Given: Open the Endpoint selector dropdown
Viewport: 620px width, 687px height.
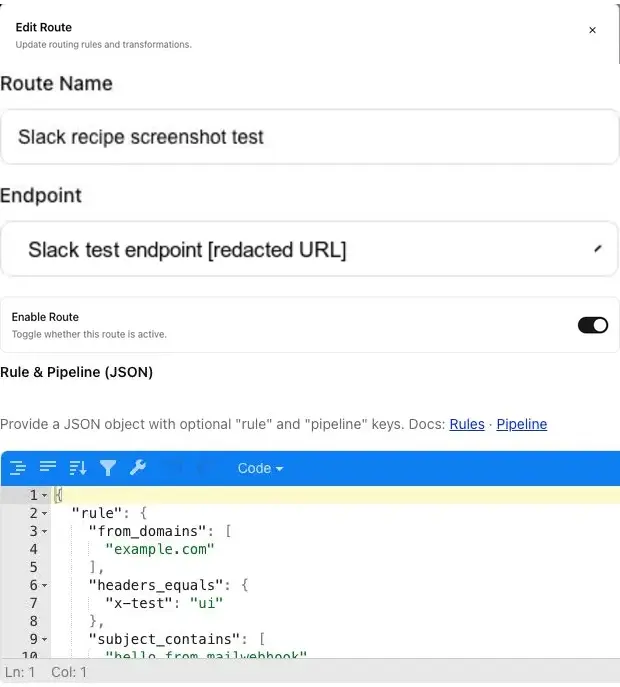Looking at the screenshot, I should coord(309,249).
